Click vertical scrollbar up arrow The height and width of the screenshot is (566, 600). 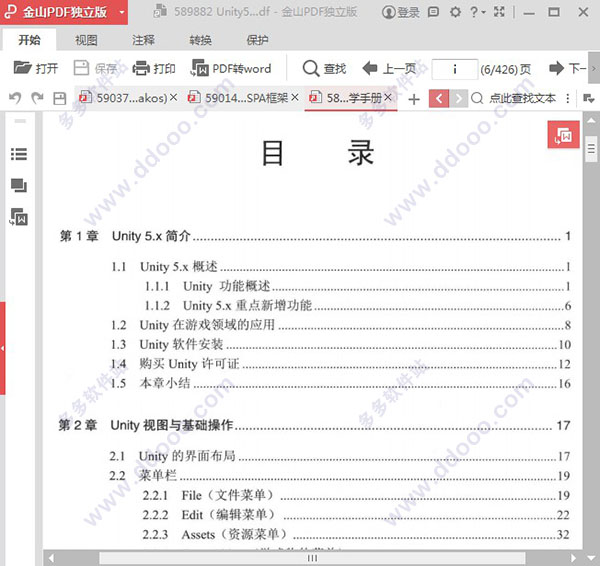point(591,120)
